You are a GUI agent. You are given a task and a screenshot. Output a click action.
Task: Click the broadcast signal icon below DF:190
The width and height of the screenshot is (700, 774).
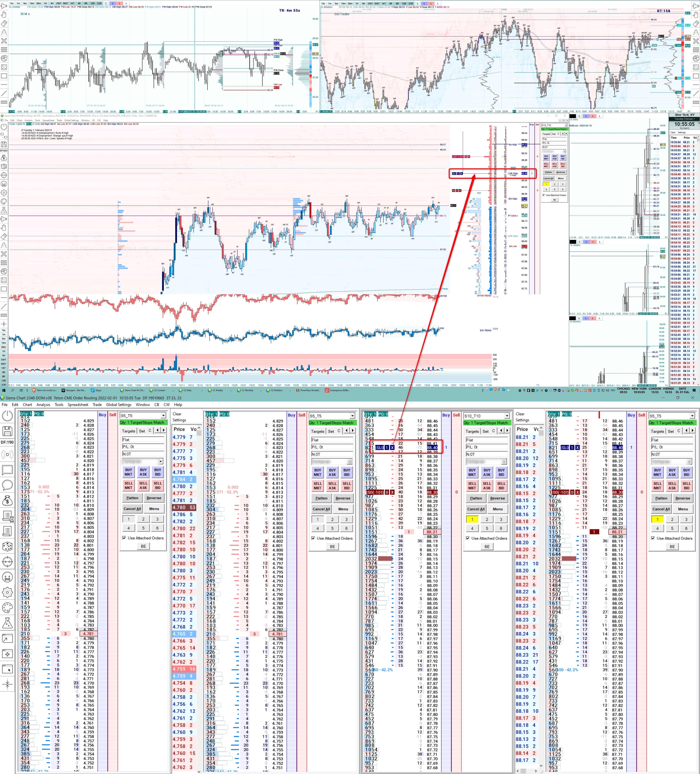[x=7, y=455]
